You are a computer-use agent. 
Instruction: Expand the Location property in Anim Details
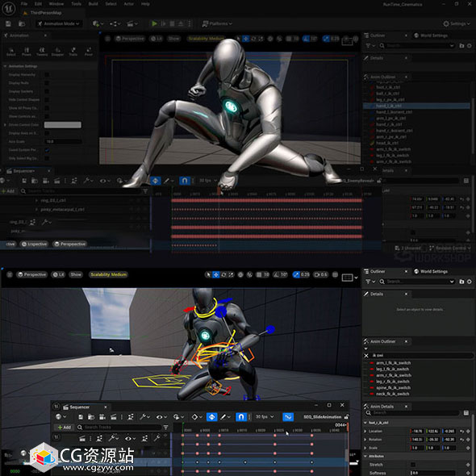pyautogui.click(x=365, y=432)
